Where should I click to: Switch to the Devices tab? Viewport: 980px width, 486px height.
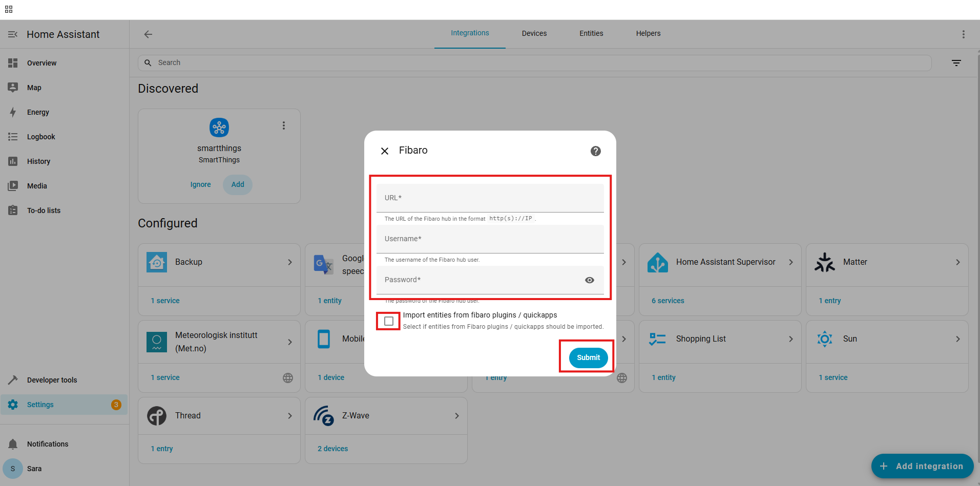[x=534, y=33]
